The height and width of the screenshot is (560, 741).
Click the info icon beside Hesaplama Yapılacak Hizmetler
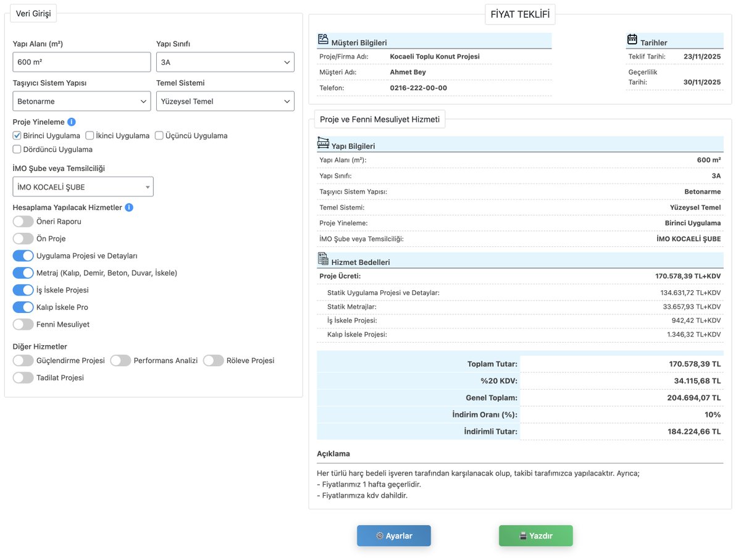[x=129, y=207]
